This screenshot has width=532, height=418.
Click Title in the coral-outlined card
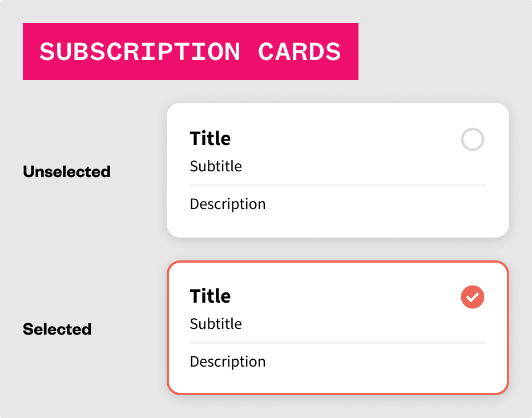tap(210, 296)
